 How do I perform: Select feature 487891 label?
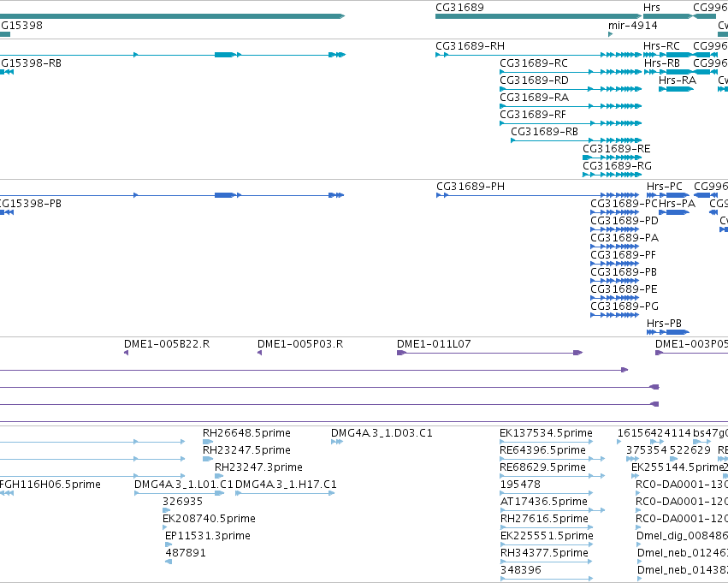(186, 553)
